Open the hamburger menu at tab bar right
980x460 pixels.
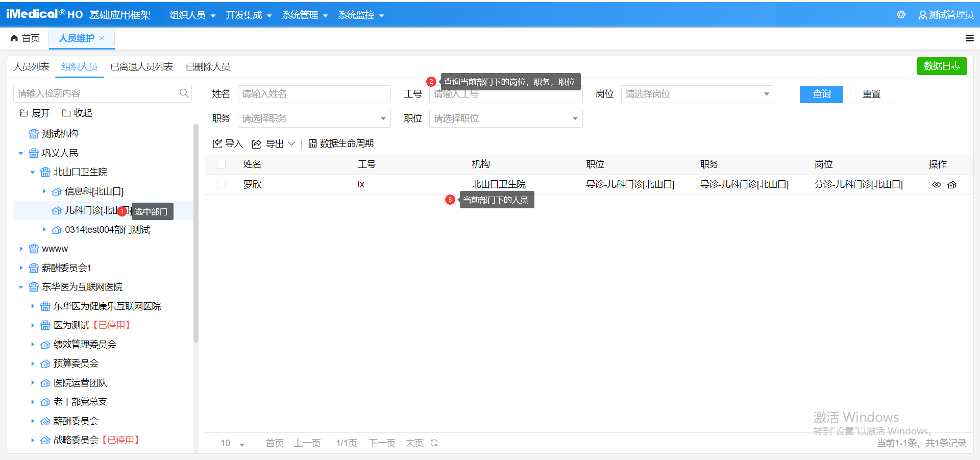pyautogui.click(x=970, y=38)
